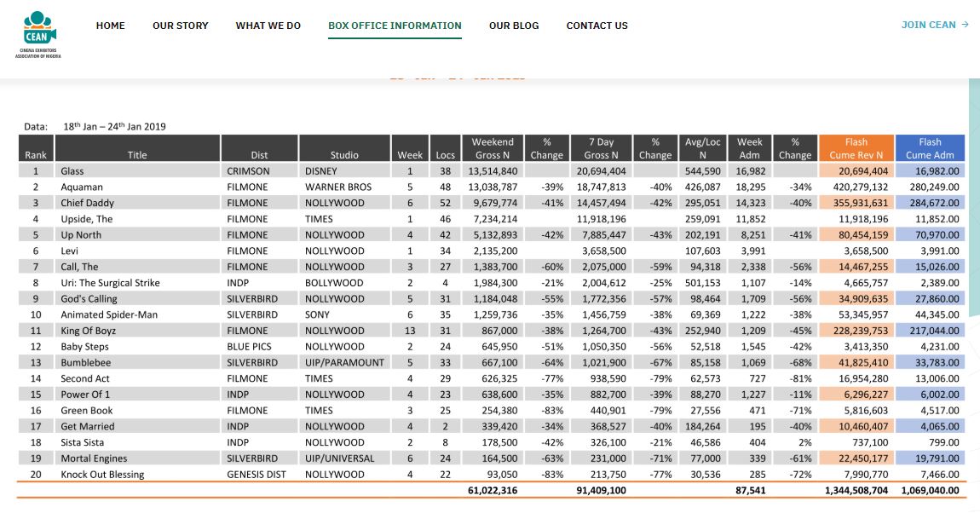Screen dimensions: 980x513
Task: Select the title Call, The
Action: click(79, 267)
